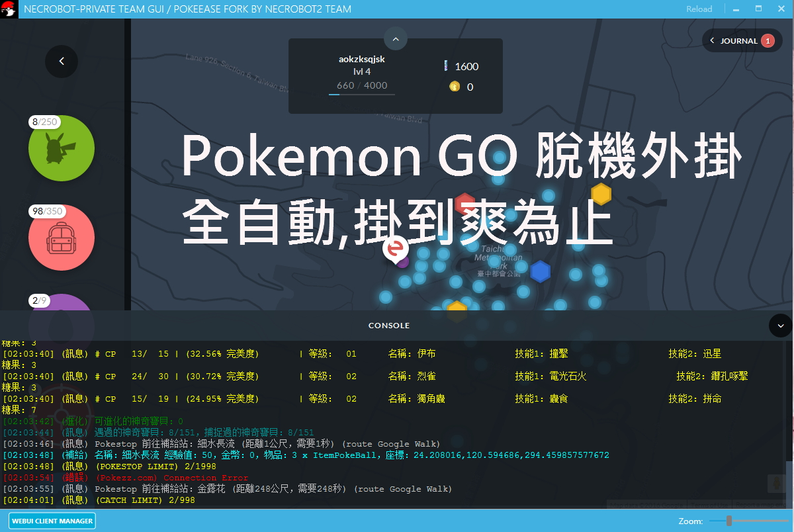
Task: Click the 2/9 egg count badge
Action: tap(39, 300)
